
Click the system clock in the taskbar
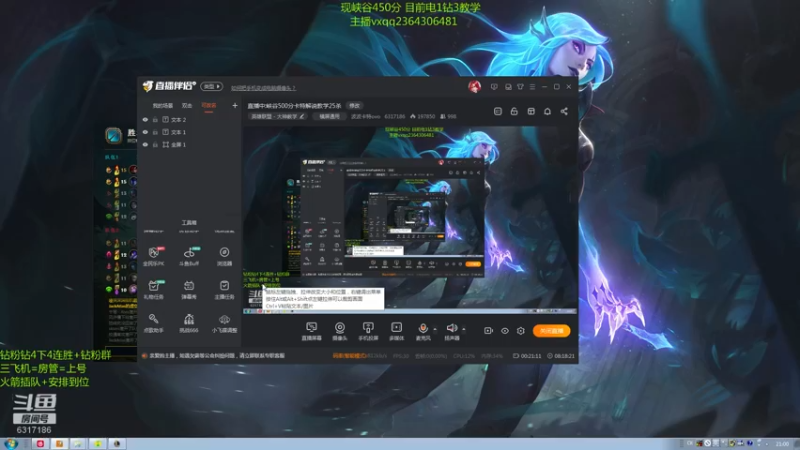pos(782,444)
